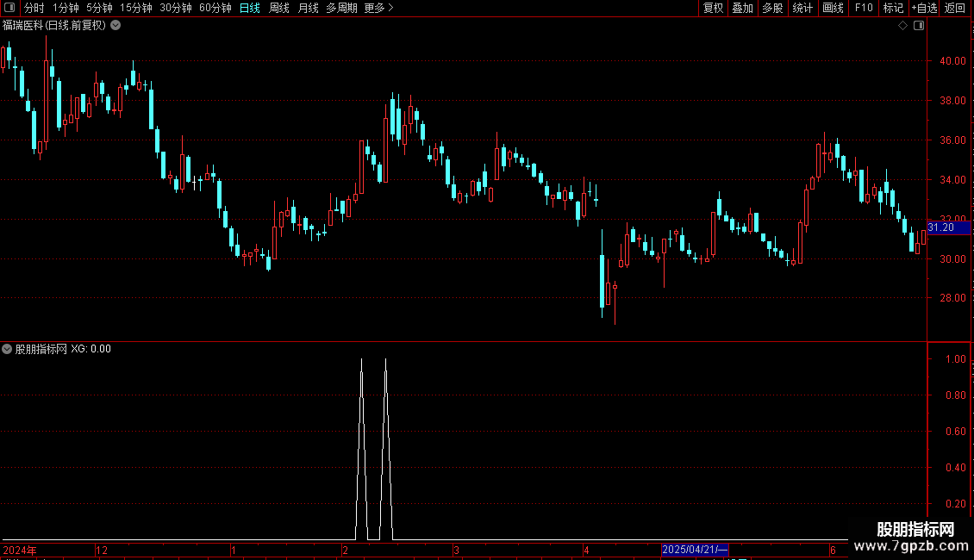Click the 叠加 overlay button
This screenshot has height=560, width=974.
pos(742,8)
